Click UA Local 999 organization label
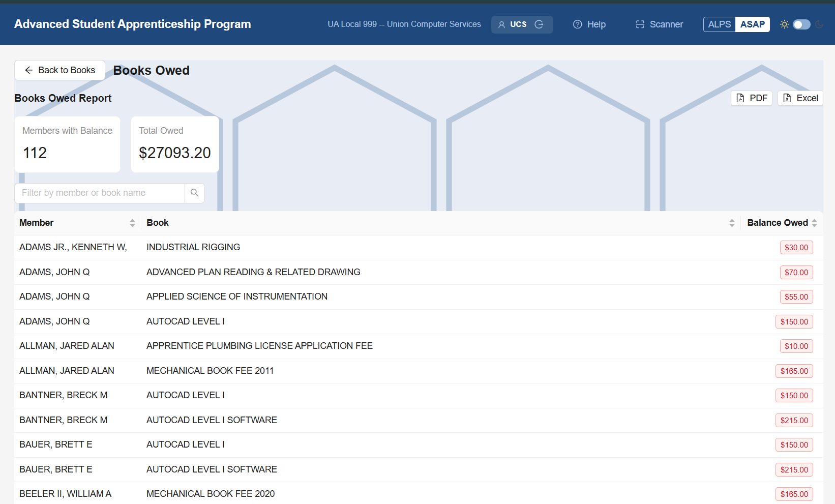The image size is (835, 504). tap(404, 24)
